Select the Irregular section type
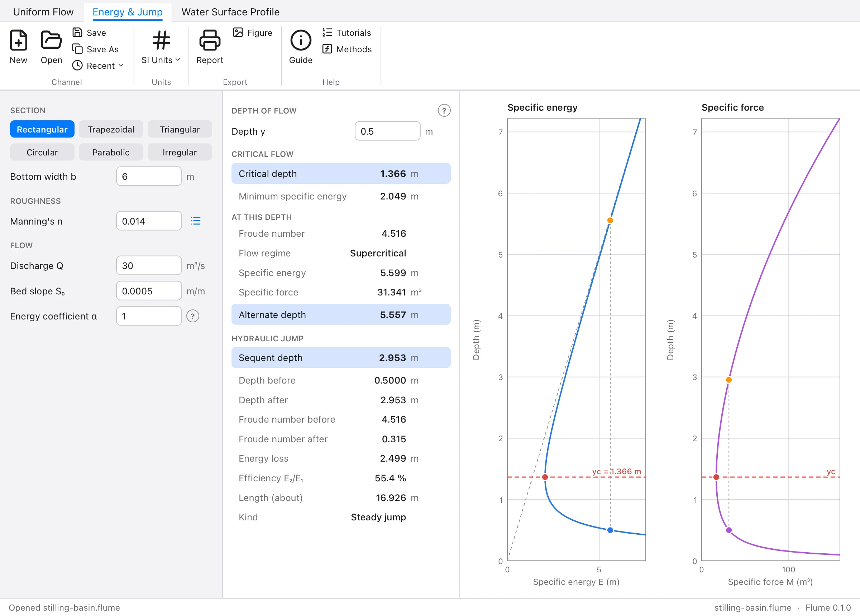This screenshot has width=860, height=616. click(180, 153)
